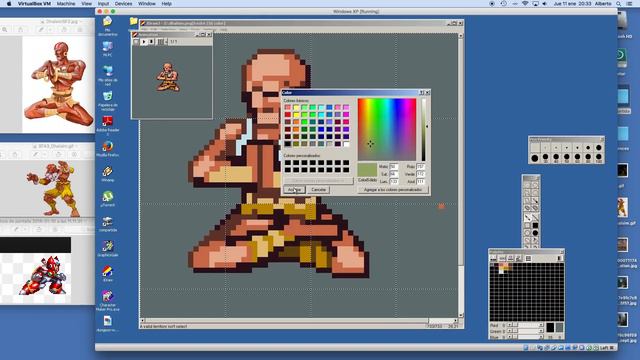Select Papelera de reciclaje desktop icon

(x=107, y=101)
